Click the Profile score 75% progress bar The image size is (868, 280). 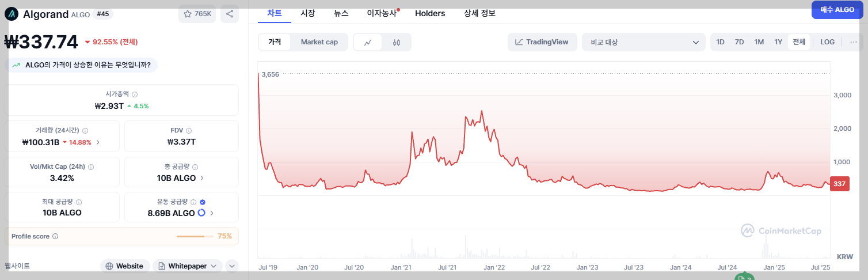[195, 236]
